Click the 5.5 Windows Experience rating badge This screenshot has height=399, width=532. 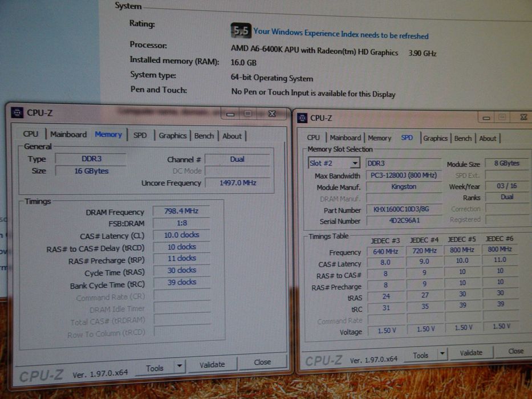point(241,31)
